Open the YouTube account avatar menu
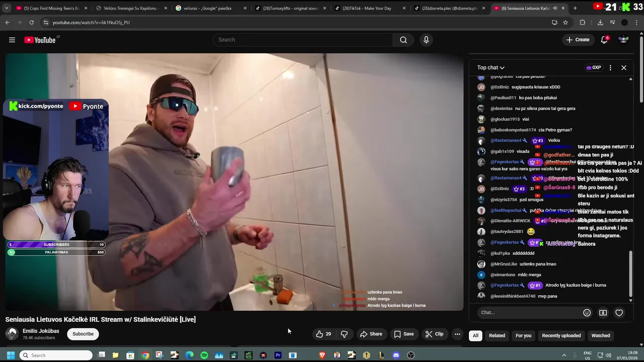644x362 pixels. coord(623,40)
